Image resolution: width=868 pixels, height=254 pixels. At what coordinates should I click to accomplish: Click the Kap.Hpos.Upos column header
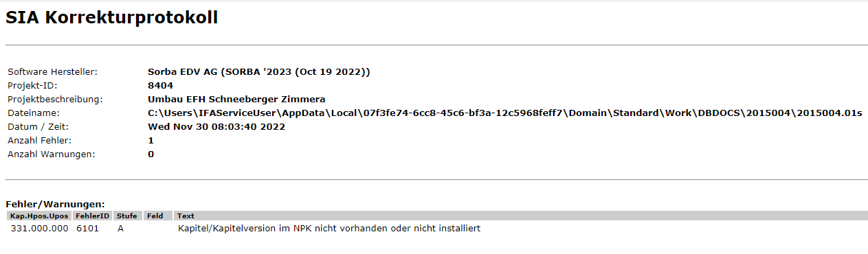click(x=39, y=216)
